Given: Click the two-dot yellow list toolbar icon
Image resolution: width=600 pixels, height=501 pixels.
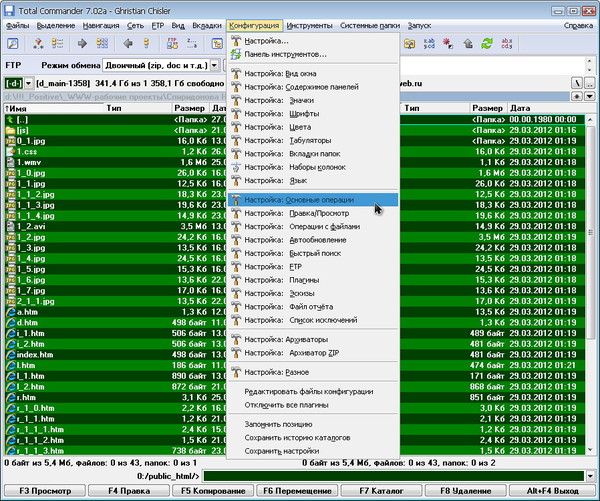Looking at the screenshot, I should point(147,44).
